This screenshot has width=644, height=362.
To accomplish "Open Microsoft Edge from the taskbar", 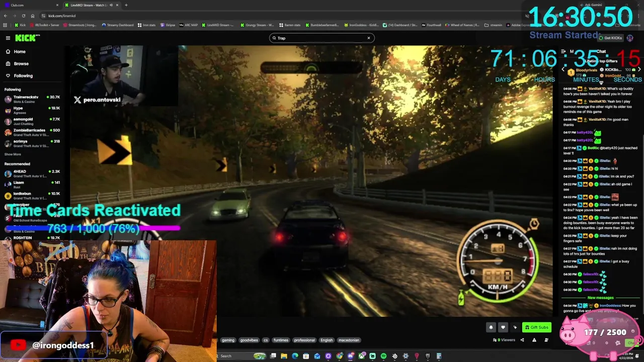I will tap(295, 356).
